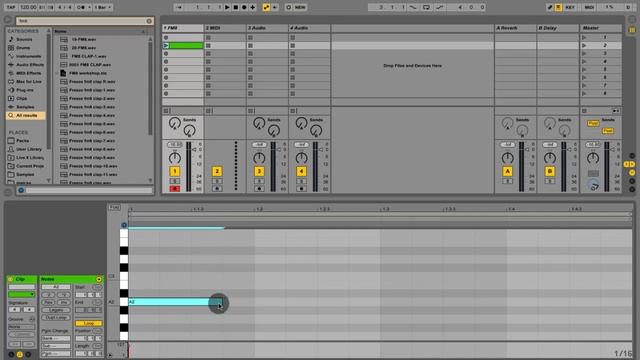This screenshot has width=640, height=360.
Task: Click the track 3 Send A knob
Action: point(259,123)
